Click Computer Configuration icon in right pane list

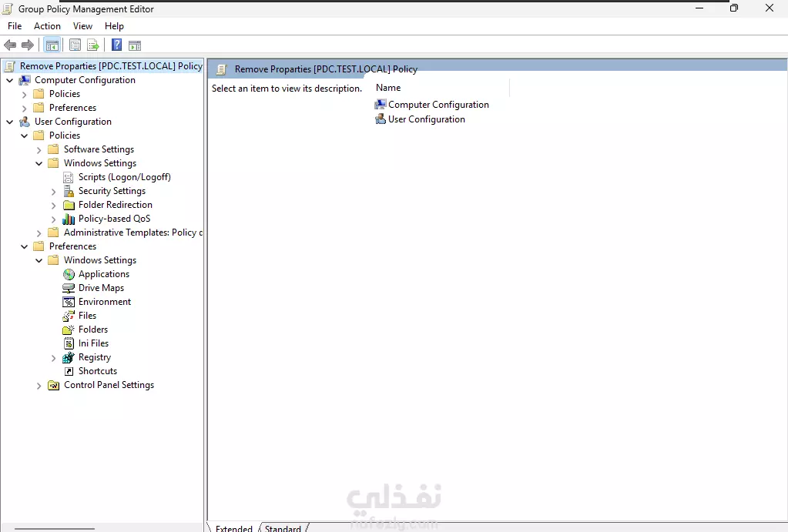tap(381, 105)
